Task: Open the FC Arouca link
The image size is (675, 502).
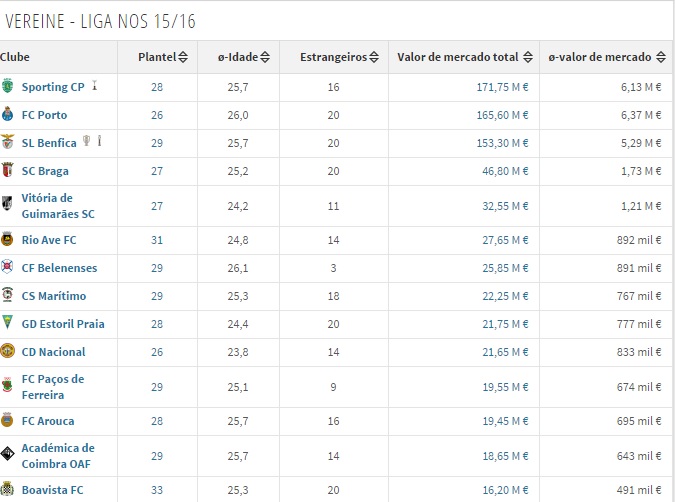Action: pyautogui.click(x=48, y=421)
